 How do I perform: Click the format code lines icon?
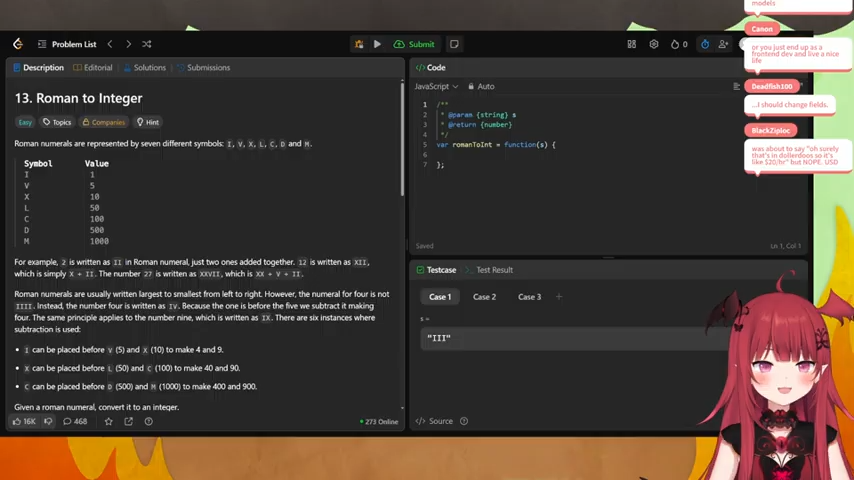click(x=736, y=86)
